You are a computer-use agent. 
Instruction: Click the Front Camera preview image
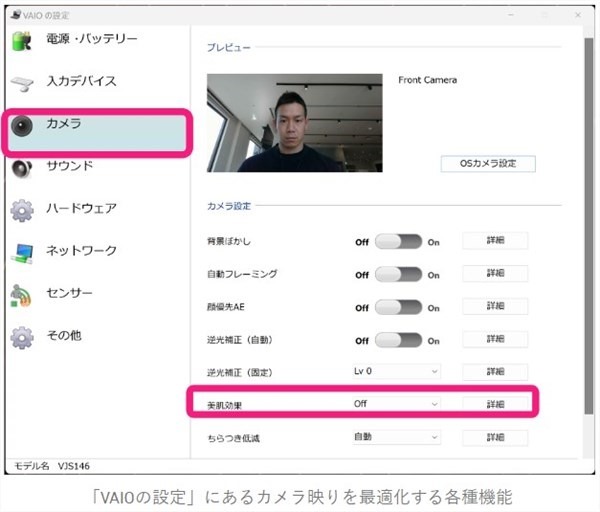(x=295, y=123)
